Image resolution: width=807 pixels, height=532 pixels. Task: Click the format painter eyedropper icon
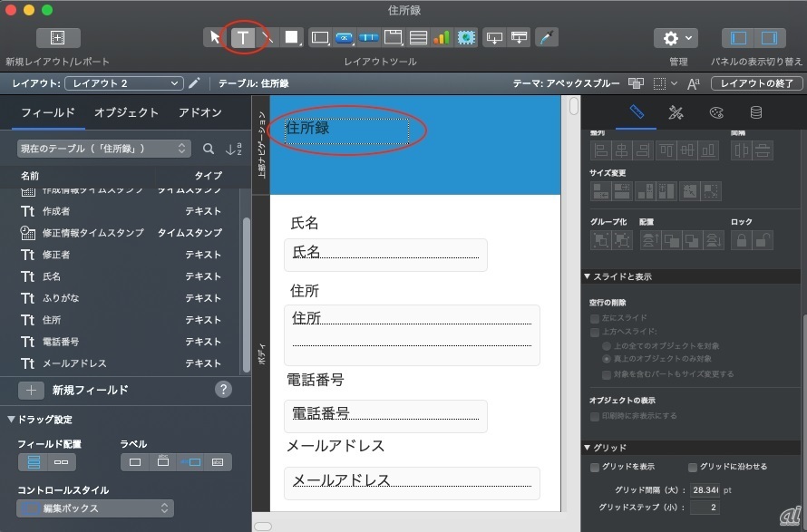click(x=546, y=37)
